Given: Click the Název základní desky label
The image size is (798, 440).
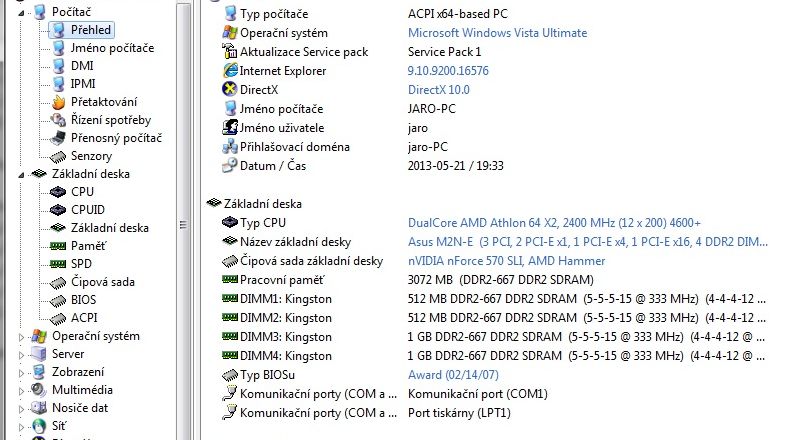Looking at the screenshot, I should (295, 242).
